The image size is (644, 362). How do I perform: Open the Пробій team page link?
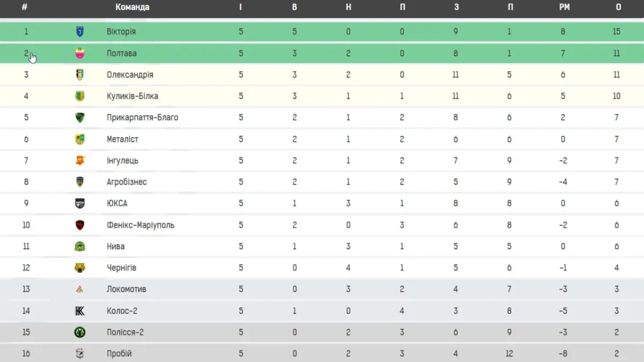[119, 353]
